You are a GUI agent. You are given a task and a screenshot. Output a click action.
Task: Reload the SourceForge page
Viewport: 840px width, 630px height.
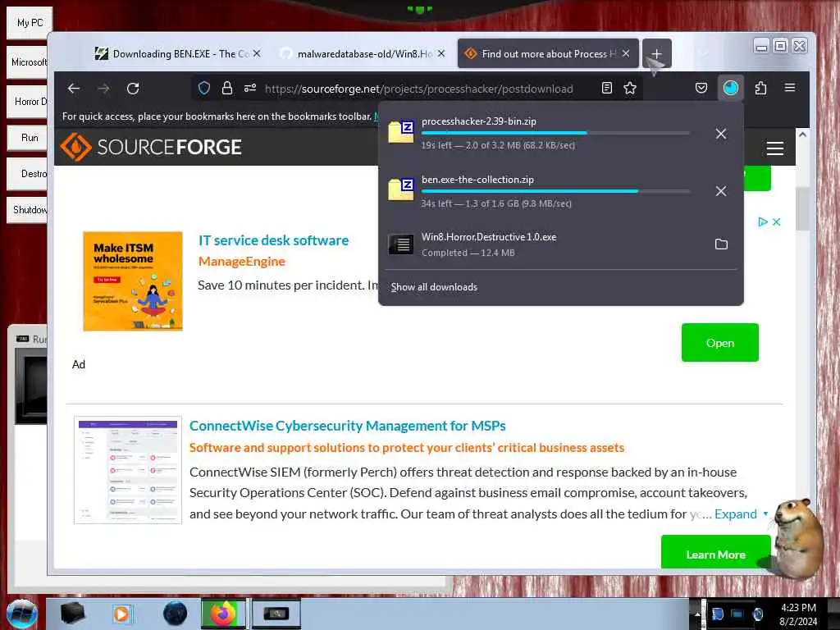133,89
